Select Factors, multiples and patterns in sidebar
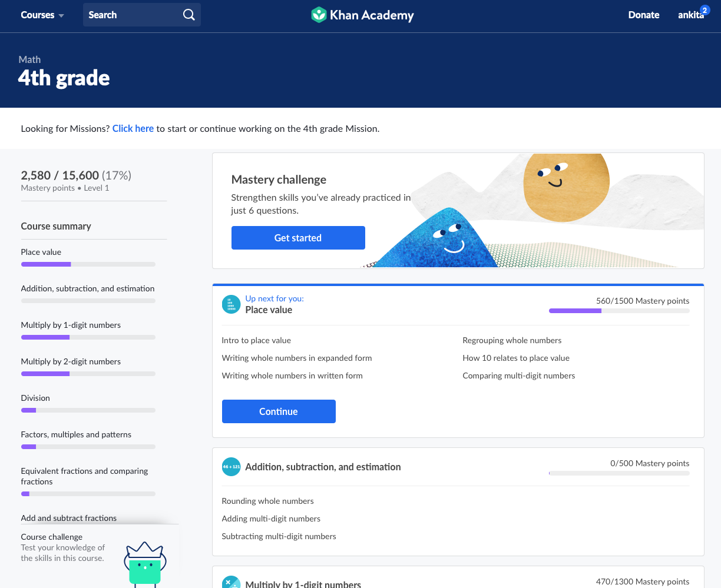This screenshot has height=588, width=721. (x=76, y=434)
